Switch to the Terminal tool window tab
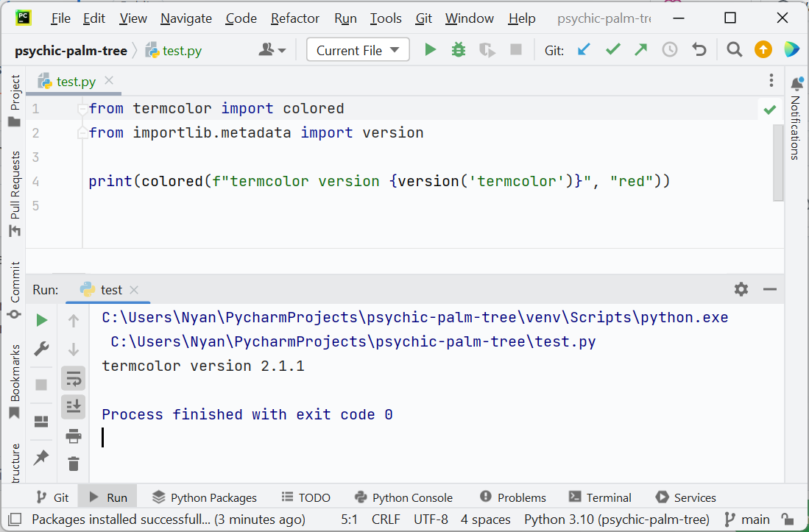The image size is (809, 532). point(609,497)
